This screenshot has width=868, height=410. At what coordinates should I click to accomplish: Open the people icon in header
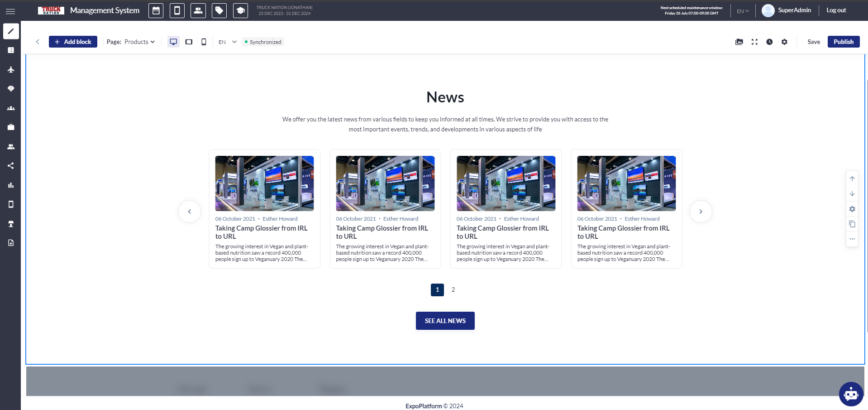pos(198,10)
